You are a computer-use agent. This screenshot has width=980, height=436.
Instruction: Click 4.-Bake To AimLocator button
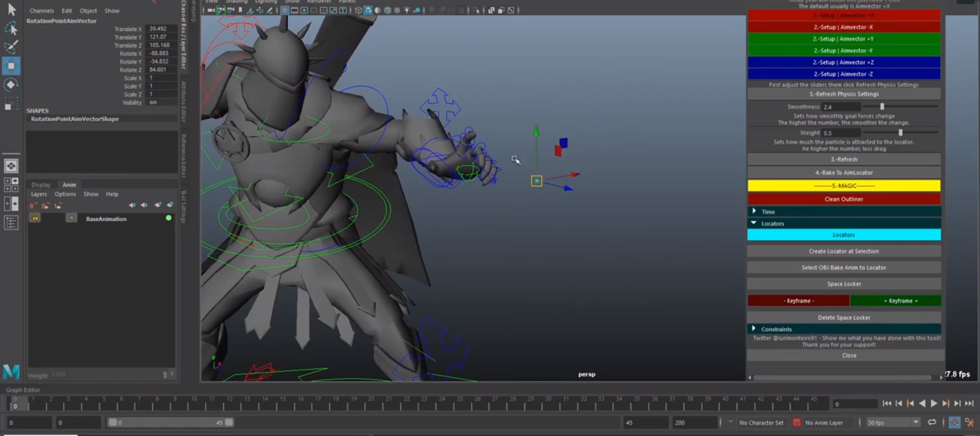pyautogui.click(x=843, y=173)
